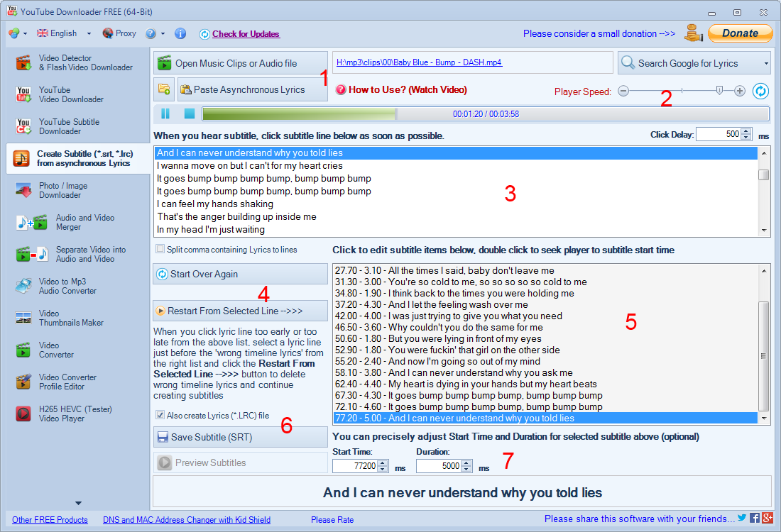Pause the audio playback
This screenshot has height=532, width=781.
tap(165, 114)
